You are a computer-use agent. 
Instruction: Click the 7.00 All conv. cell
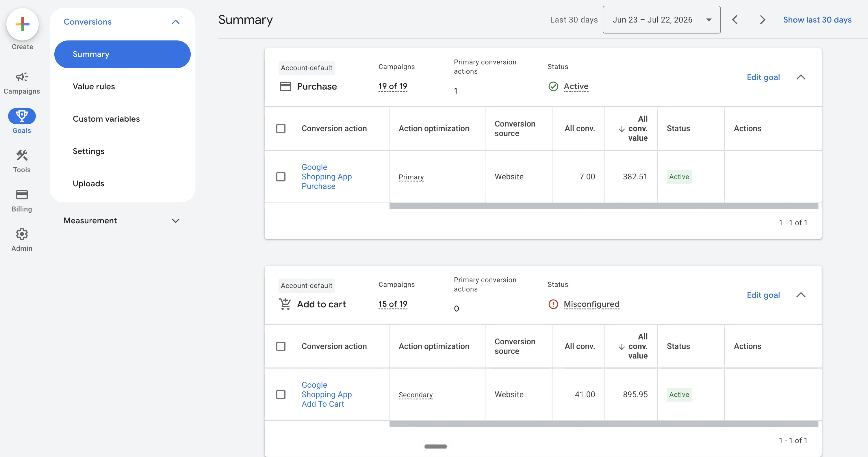click(587, 177)
